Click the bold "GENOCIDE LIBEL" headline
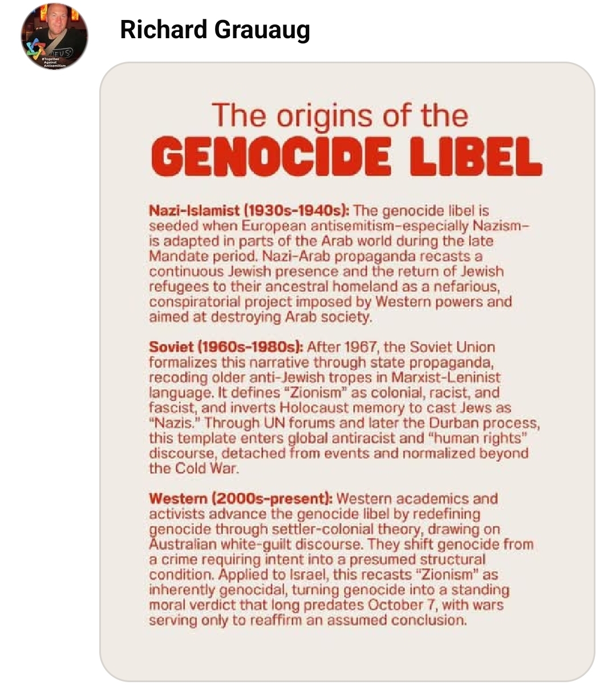Screen dimensions: 616x685 347,156
